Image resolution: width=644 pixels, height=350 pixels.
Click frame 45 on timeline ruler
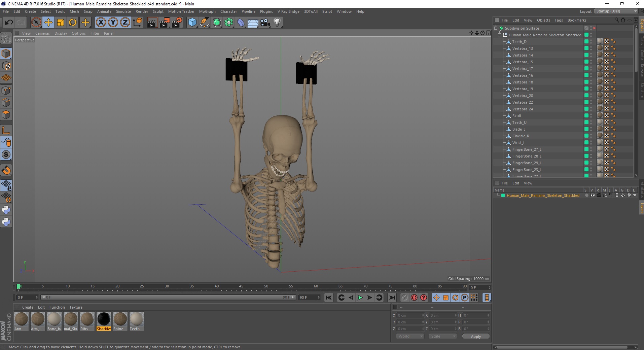coord(241,287)
